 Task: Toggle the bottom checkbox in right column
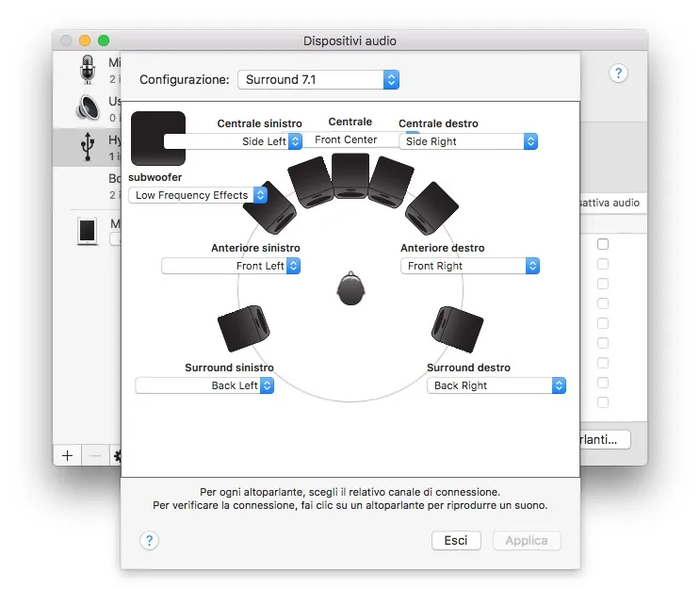tap(603, 402)
